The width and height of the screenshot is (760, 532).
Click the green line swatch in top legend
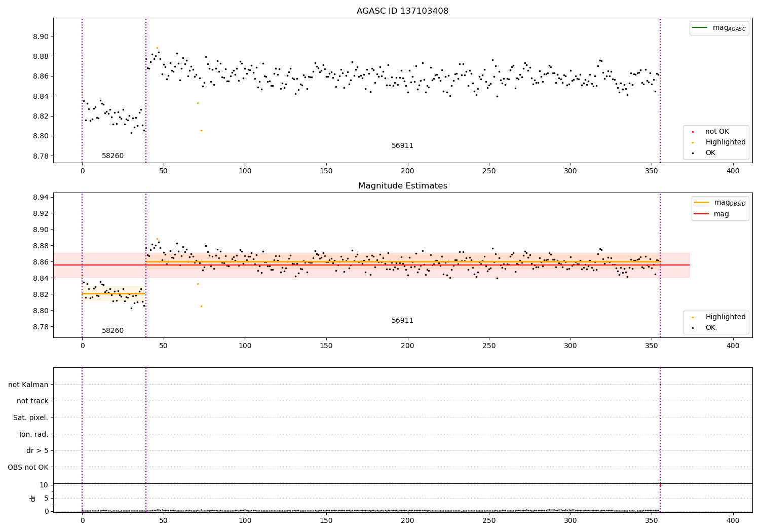pyautogui.click(x=700, y=28)
